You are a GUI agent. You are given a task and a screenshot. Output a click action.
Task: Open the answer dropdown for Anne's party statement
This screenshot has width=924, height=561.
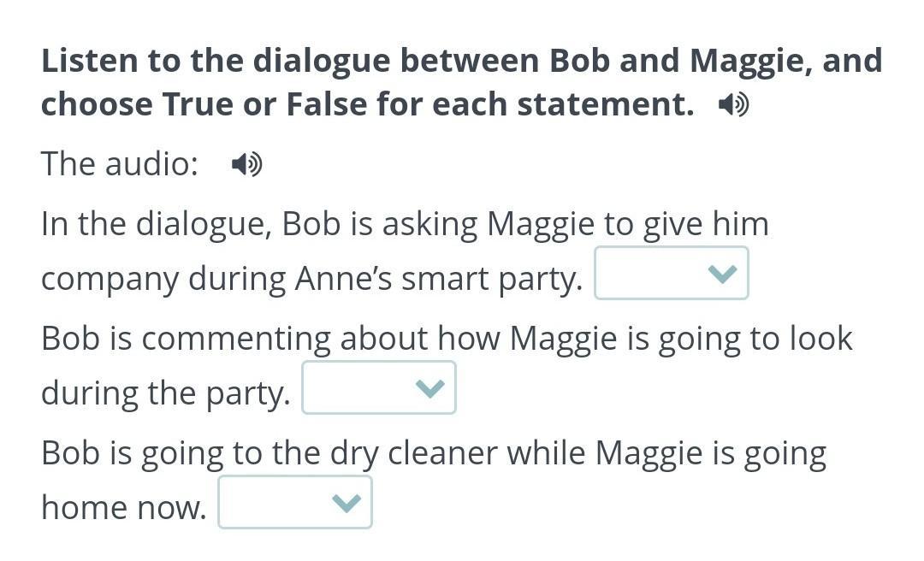tap(671, 274)
